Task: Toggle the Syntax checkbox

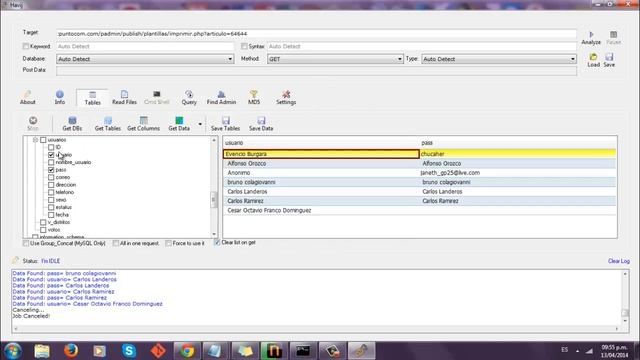Action: click(x=244, y=47)
